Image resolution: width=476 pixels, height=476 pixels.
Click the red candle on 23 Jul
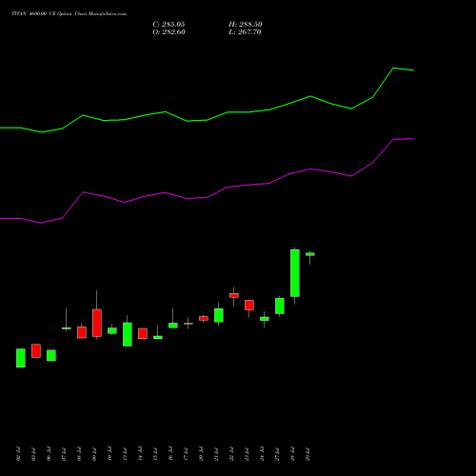pos(249,305)
